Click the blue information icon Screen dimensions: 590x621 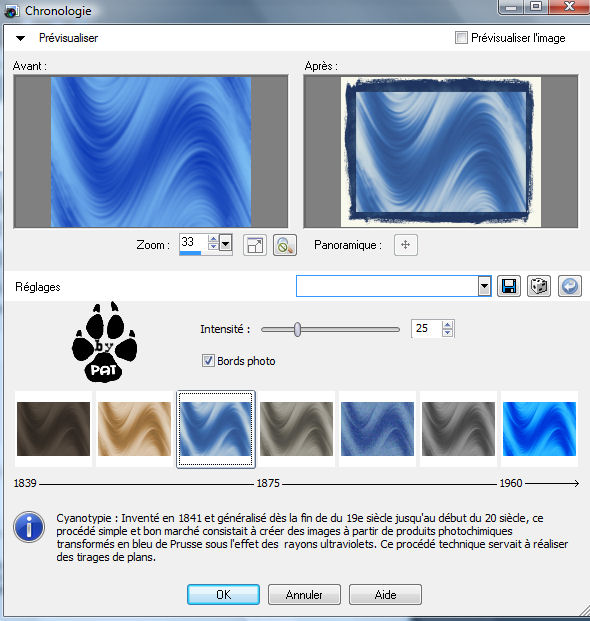point(29,527)
